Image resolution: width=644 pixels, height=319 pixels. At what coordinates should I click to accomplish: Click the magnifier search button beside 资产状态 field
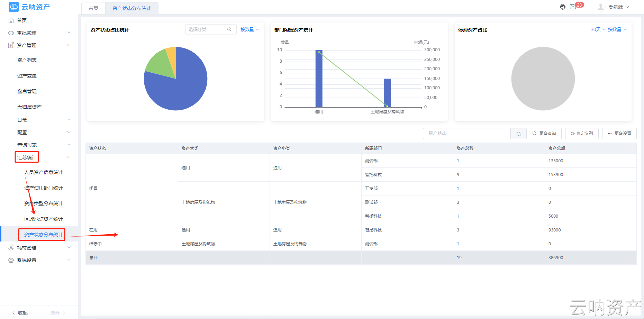518,134
